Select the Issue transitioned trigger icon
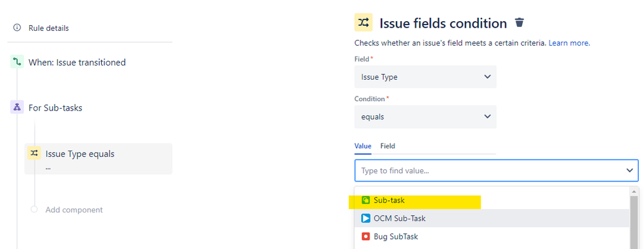The width and height of the screenshot is (644, 249). pyautogui.click(x=17, y=62)
